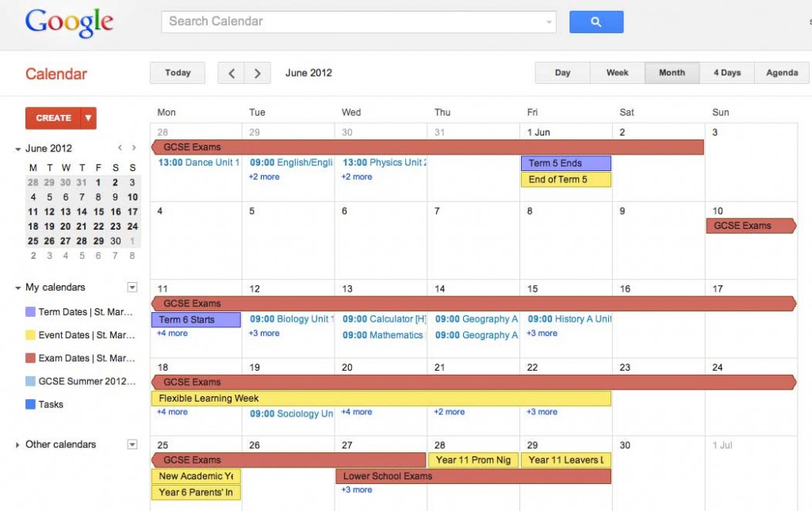
Task: Open the Other calendars options arrow
Action: tap(132, 444)
